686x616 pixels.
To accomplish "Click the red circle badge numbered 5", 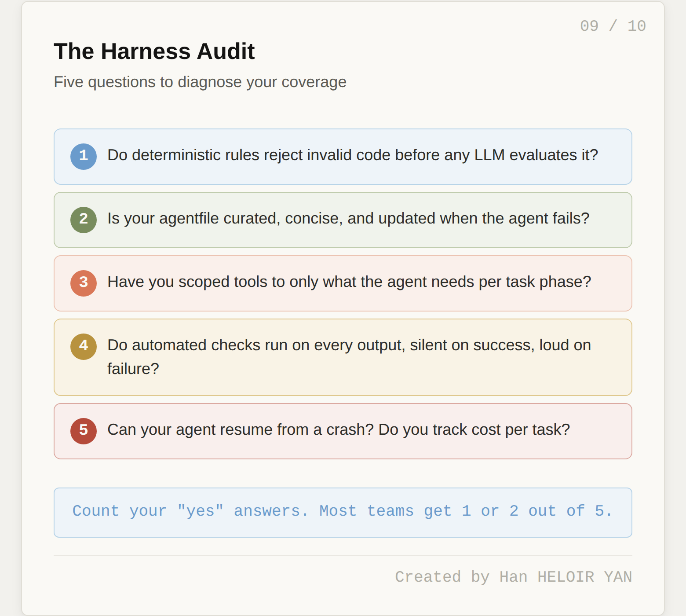I will coord(83,431).
